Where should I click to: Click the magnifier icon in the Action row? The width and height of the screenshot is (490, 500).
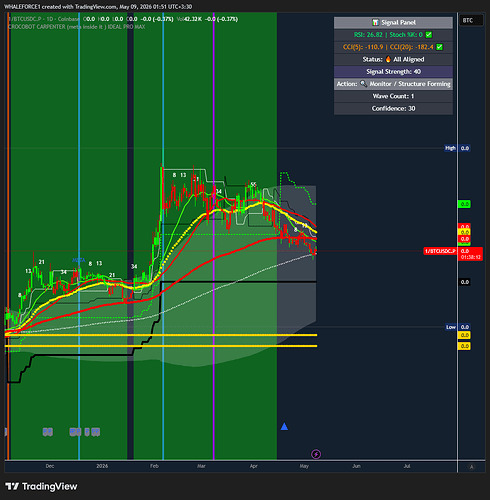(364, 84)
